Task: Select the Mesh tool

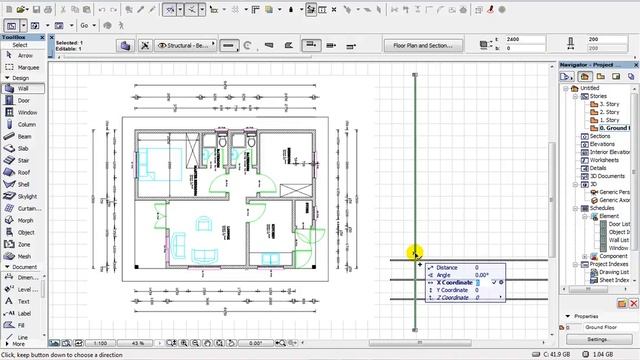Action: [x=23, y=256]
